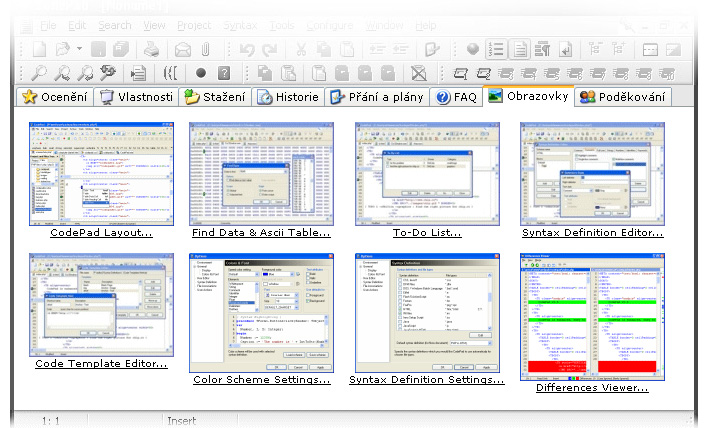Select the Historie tab
The image size is (708, 428).
288,97
